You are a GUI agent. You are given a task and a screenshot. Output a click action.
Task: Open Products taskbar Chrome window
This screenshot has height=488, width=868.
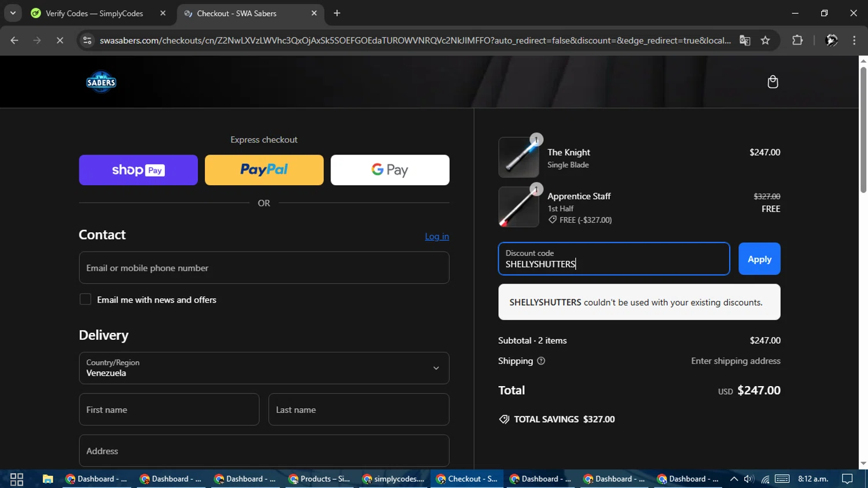pyautogui.click(x=319, y=479)
